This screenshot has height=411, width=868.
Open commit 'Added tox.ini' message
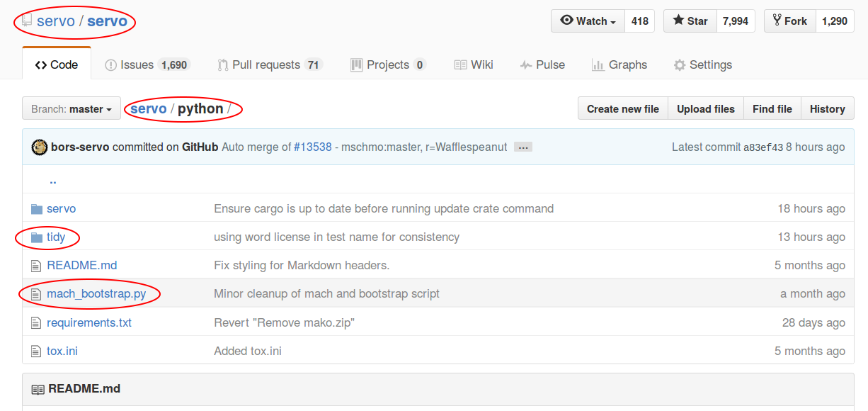248,351
